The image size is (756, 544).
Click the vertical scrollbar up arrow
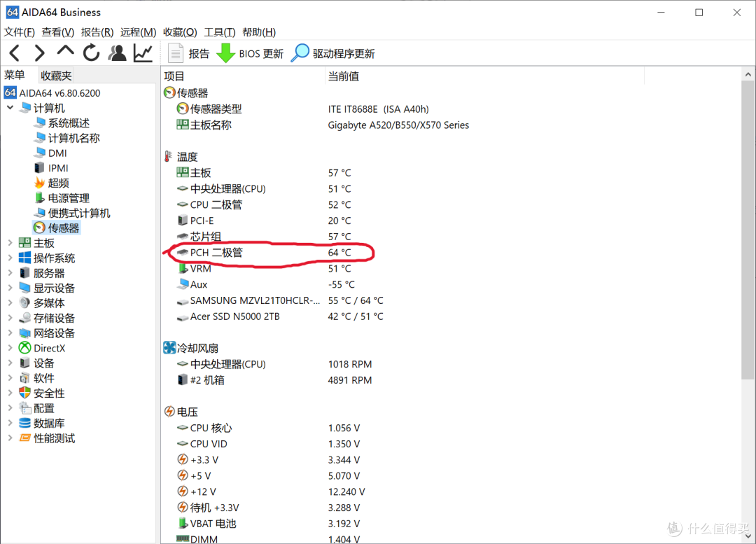pos(748,74)
